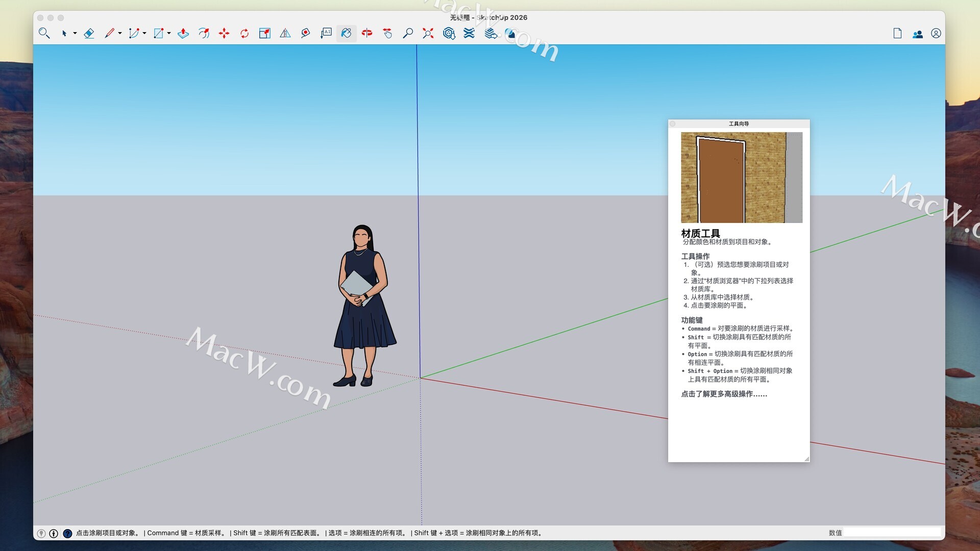Select the Eraser tool
980x551 pixels.
pyautogui.click(x=89, y=34)
